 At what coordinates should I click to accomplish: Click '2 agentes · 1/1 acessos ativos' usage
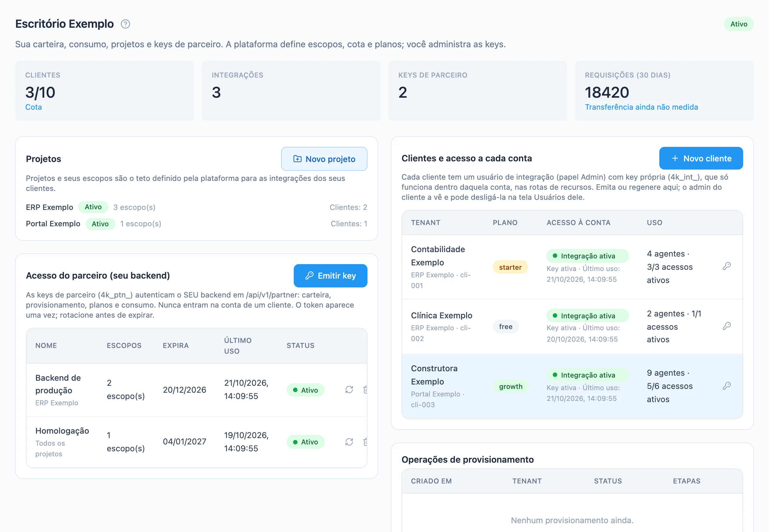coord(674,327)
